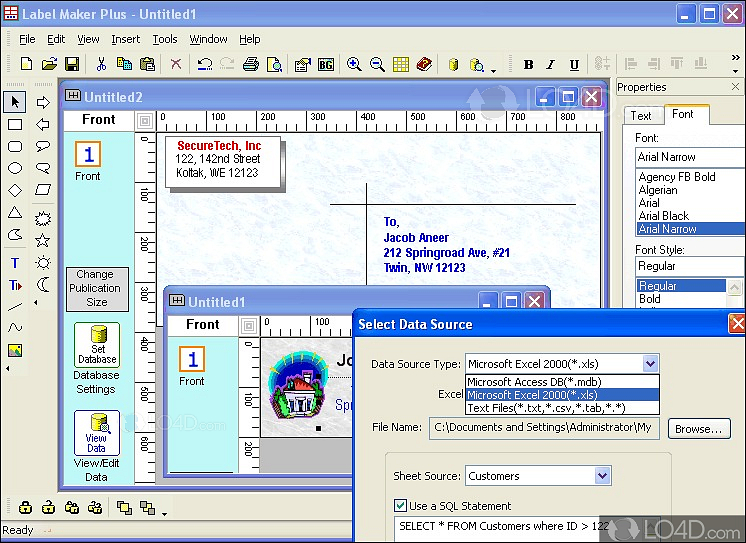Open the Insert menu

tap(126, 39)
